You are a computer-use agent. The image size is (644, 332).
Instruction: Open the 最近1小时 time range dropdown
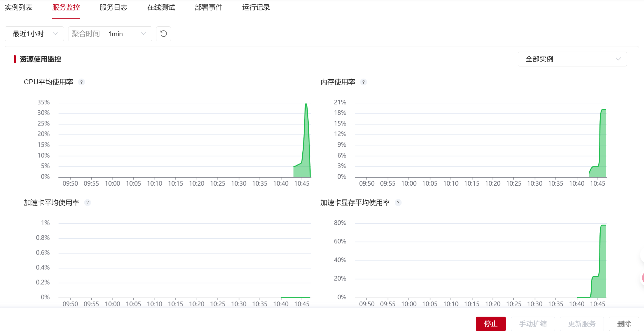(34, 34)
